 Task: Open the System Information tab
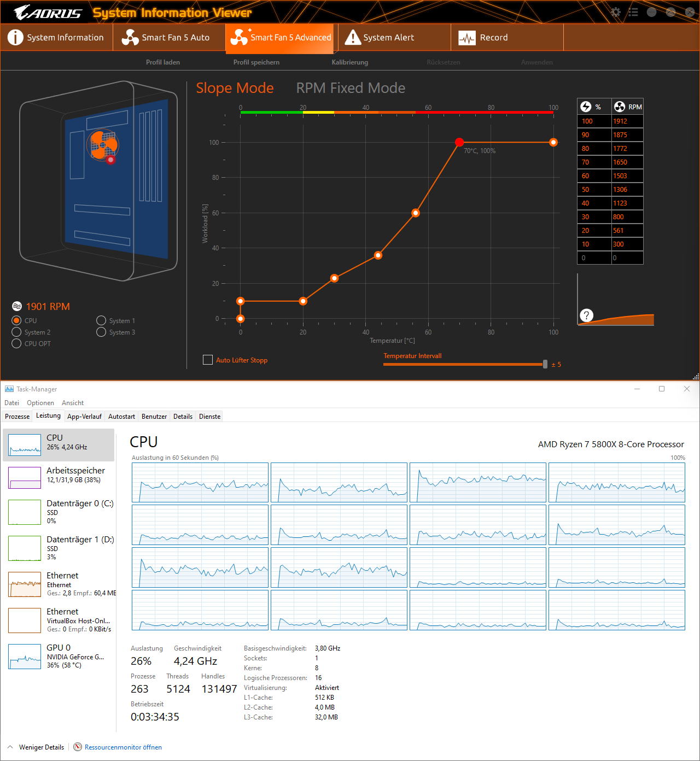pyautogui.click(x=57, y=37)
